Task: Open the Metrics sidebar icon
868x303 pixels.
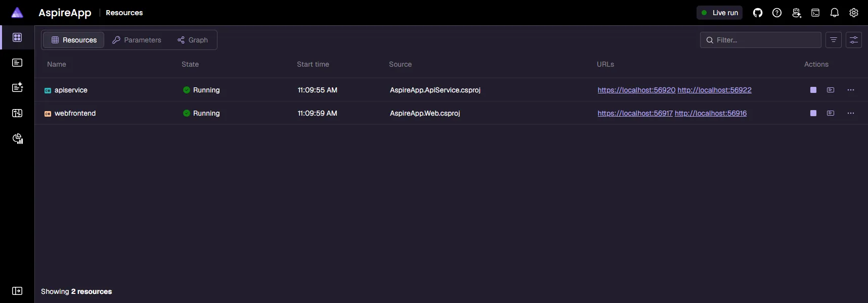Action: pos(18,139)
